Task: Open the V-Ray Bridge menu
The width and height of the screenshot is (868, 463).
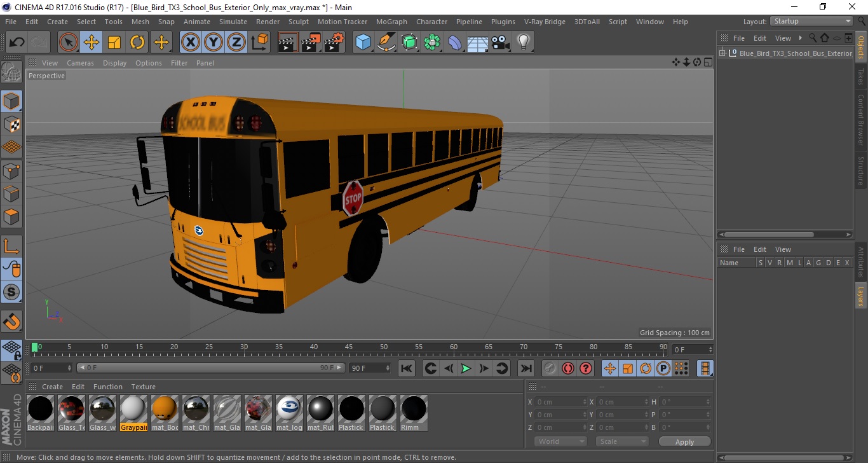Action: pyautogui.click(x=545, y=22)
